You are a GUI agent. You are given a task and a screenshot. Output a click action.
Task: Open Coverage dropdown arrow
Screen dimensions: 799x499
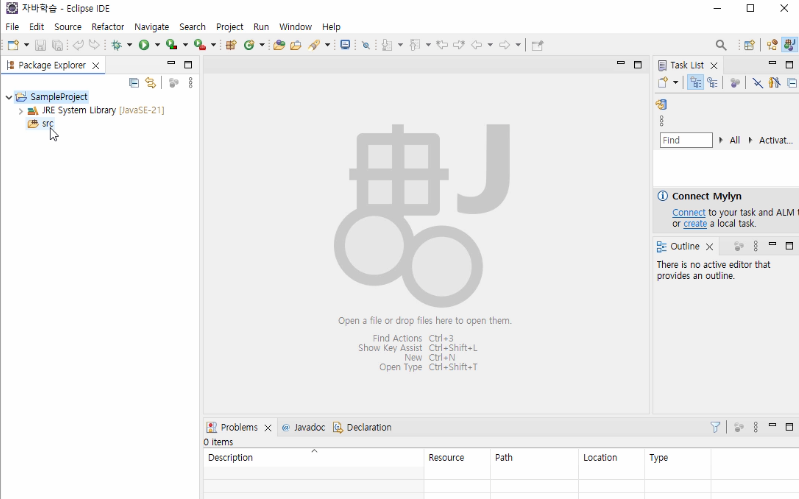[185, 45]
